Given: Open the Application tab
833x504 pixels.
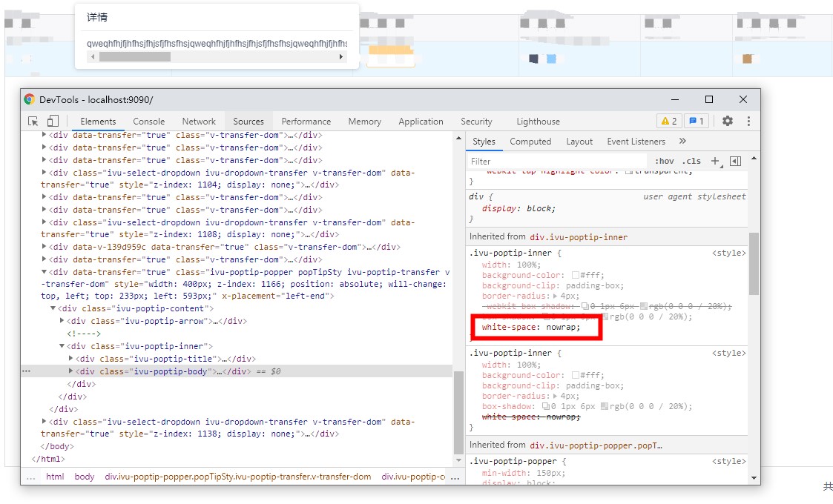Looking at the screenshot, I should click(x=421, y=121).
